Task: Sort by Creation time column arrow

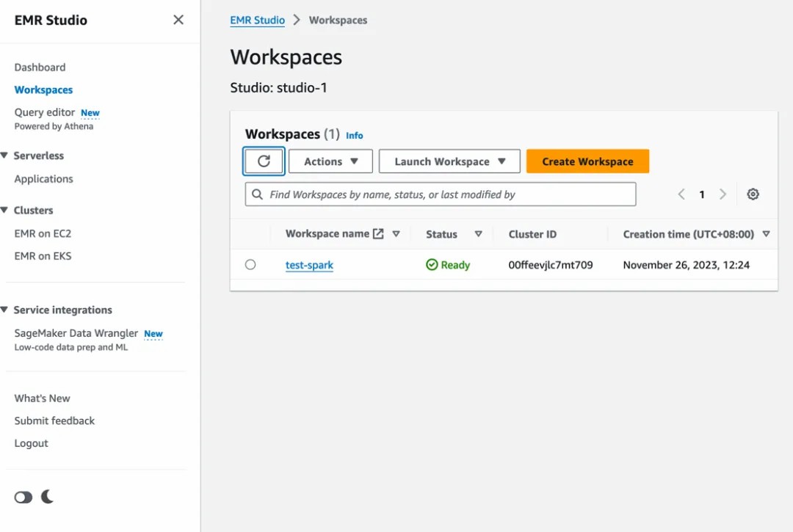Action: 766,234
